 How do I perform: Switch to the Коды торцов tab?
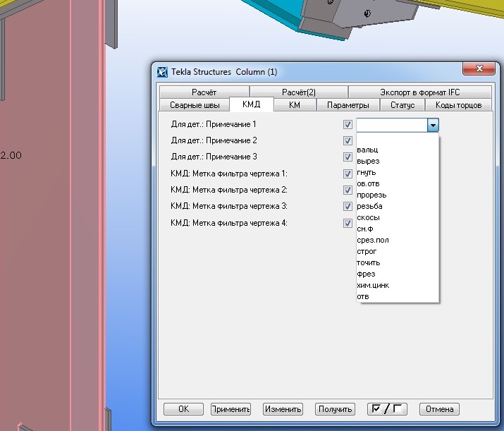click(458, 105)
